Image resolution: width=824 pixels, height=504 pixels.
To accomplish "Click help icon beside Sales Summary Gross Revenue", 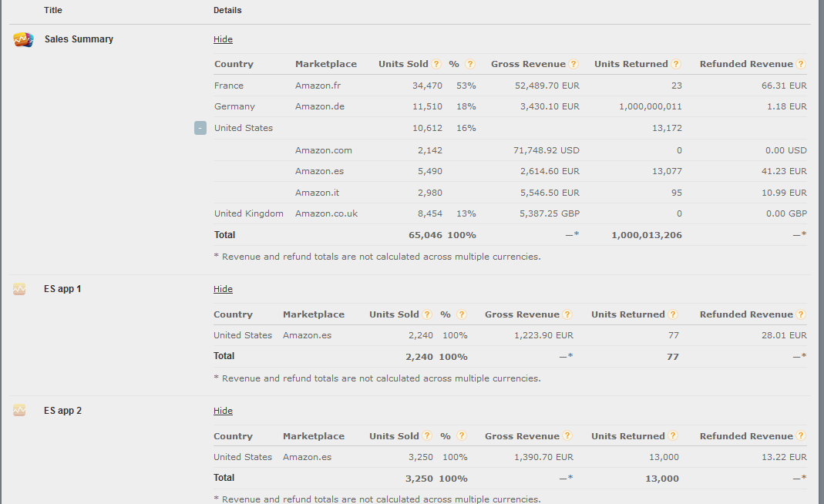I will [x=573, y=64].
